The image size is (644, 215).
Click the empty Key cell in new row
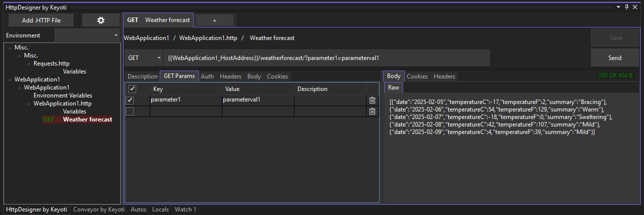[x=186, y=111]
